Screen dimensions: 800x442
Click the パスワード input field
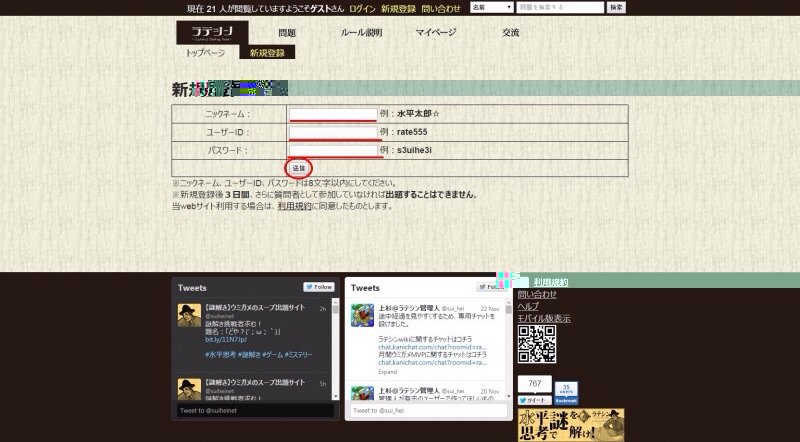pyautogui.click(x=333, y=150)
